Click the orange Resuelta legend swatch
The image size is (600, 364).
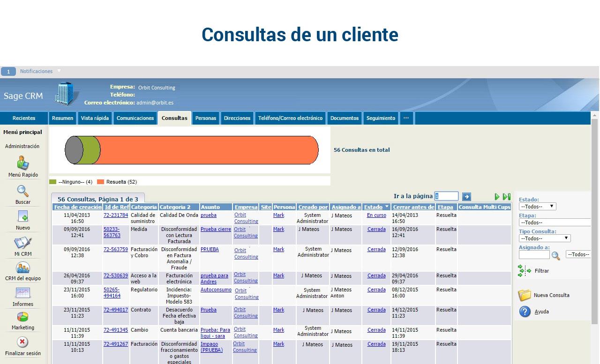100,182
